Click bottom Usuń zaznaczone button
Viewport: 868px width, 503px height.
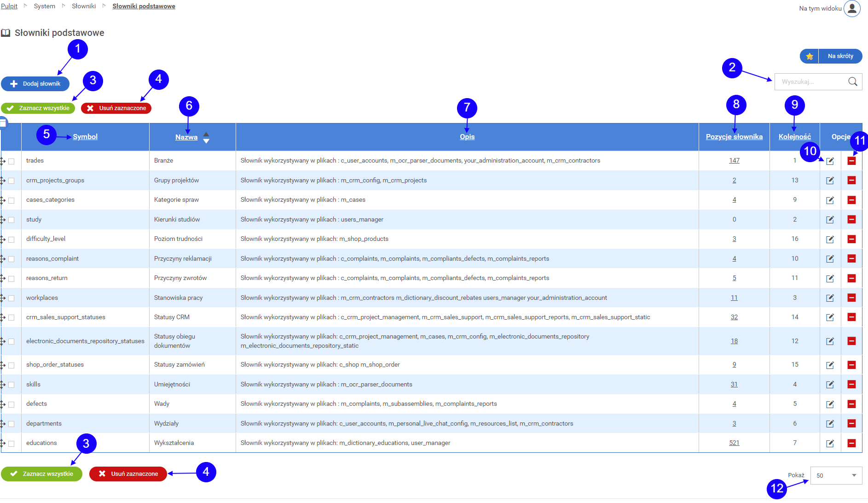[128, 474]
